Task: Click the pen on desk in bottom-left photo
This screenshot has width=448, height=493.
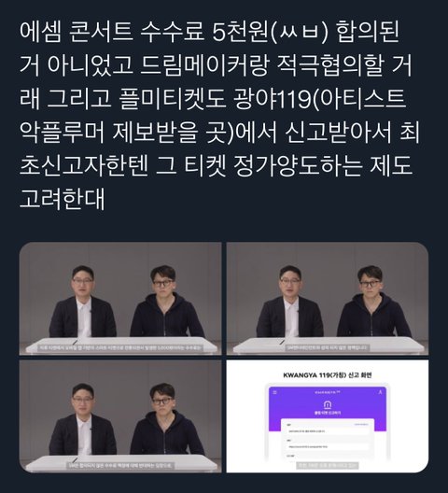Action: tap(76, 459)
